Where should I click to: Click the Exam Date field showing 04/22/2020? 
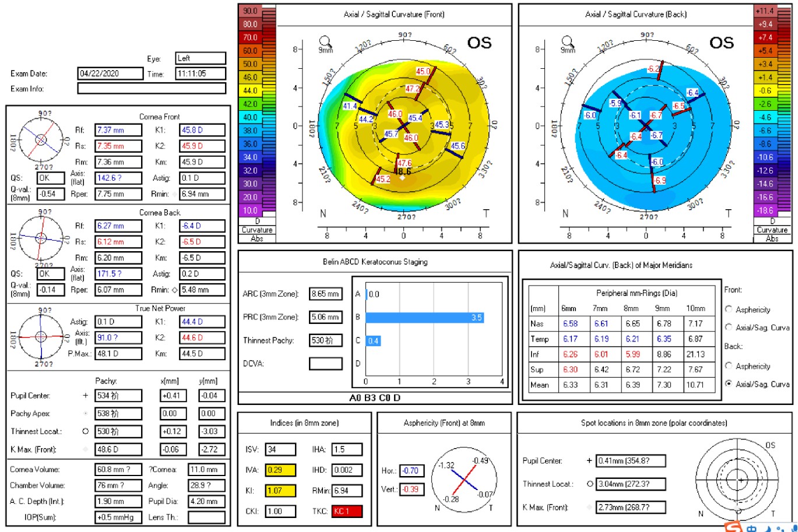[x=110, y=73]
